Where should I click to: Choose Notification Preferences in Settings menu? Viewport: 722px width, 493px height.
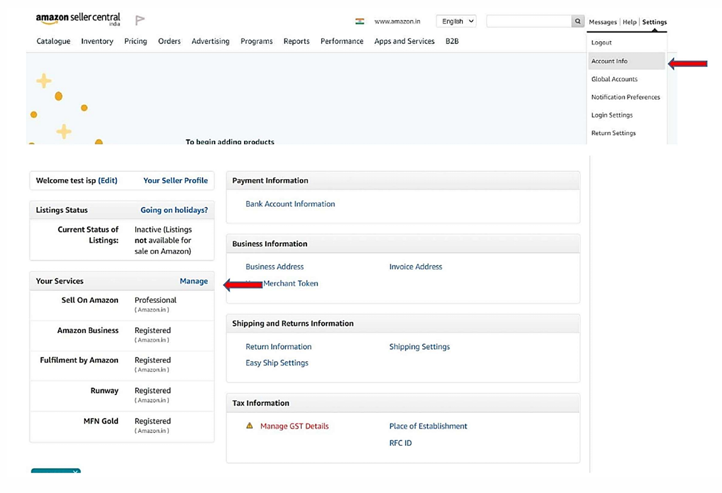[x=625, y=97]
